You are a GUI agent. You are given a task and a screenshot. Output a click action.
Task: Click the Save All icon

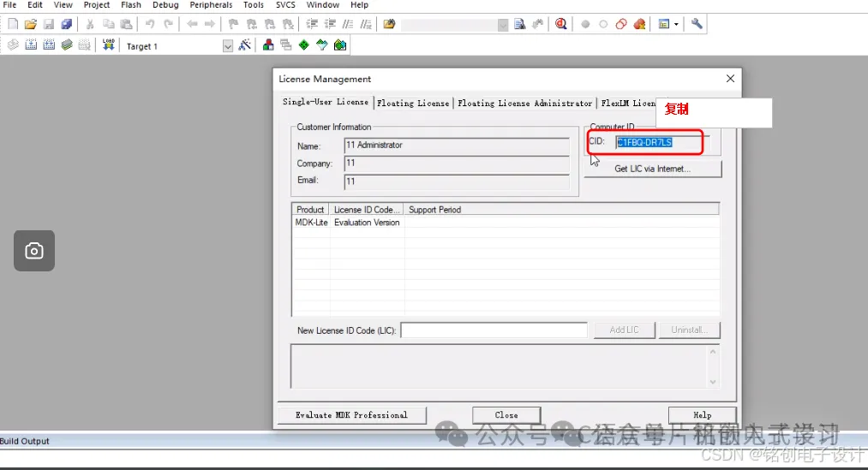[67, 24]
